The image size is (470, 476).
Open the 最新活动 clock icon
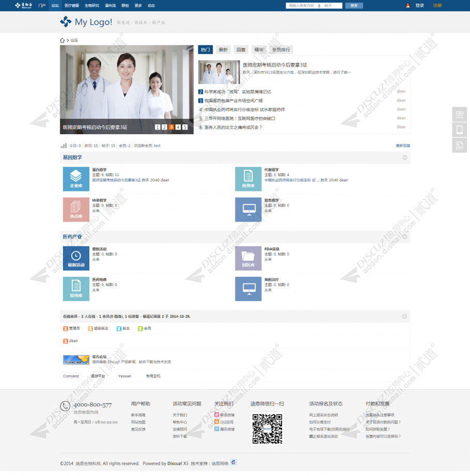(76, 258)
